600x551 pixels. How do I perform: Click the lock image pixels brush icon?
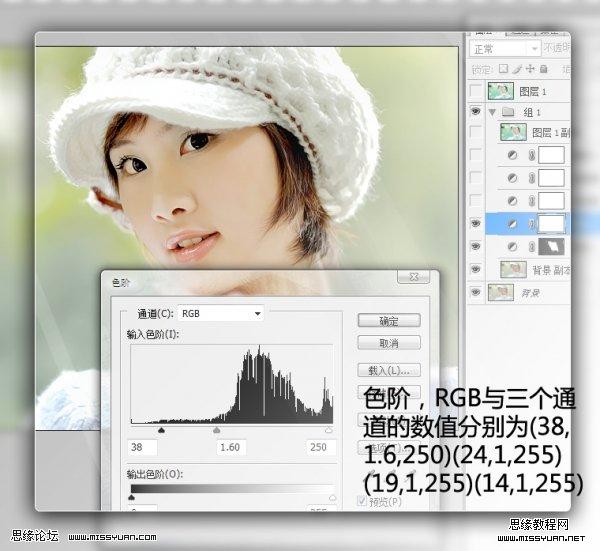coord(517,69)
